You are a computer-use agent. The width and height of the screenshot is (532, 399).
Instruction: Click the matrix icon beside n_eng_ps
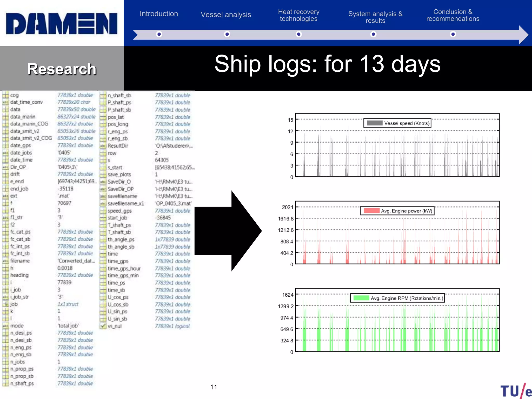[x=5, y=347]
